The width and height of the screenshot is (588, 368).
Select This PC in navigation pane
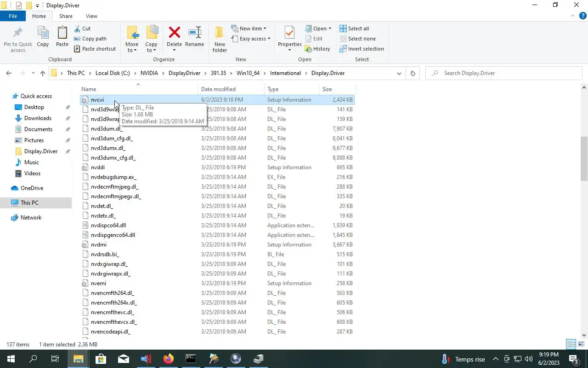(29, 203)
